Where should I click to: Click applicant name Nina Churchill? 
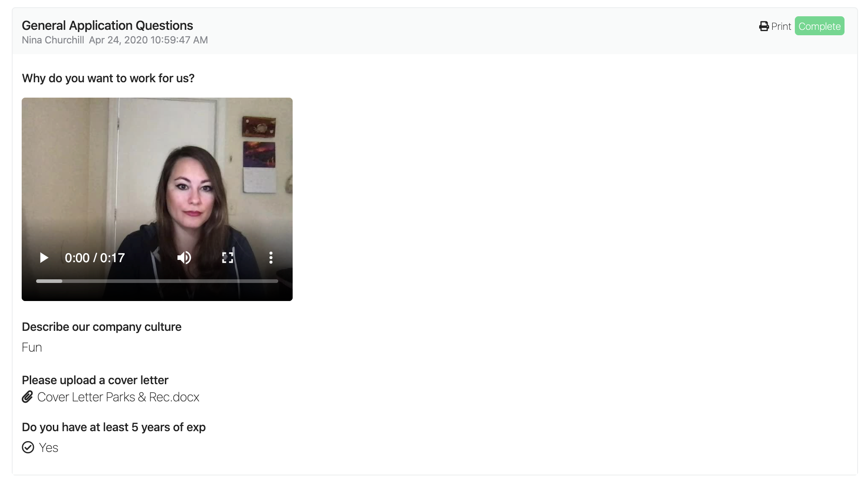coord(53,40)
